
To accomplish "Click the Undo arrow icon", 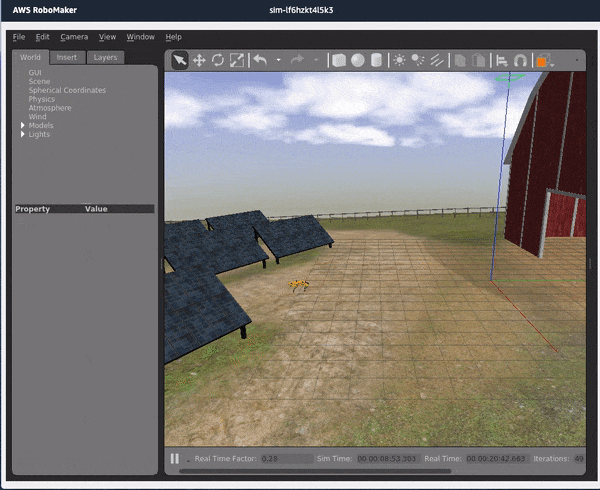I will coord(260,60).
